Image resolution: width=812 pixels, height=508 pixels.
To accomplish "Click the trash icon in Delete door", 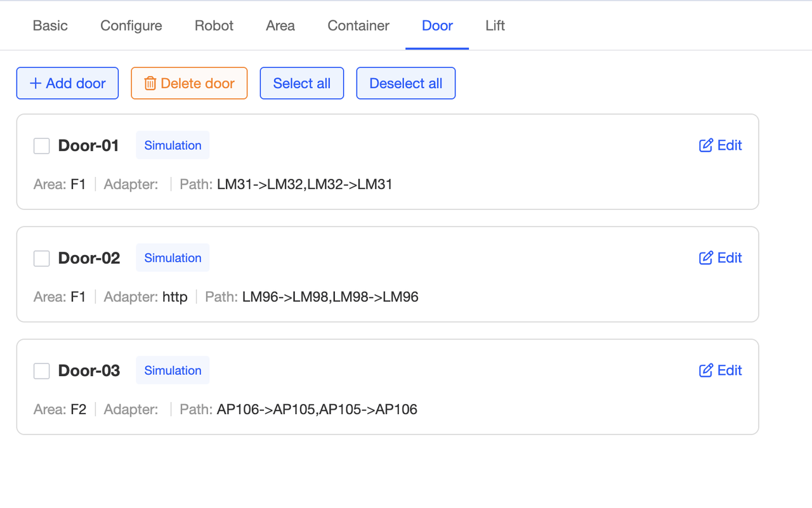I will tap(150, 84).
